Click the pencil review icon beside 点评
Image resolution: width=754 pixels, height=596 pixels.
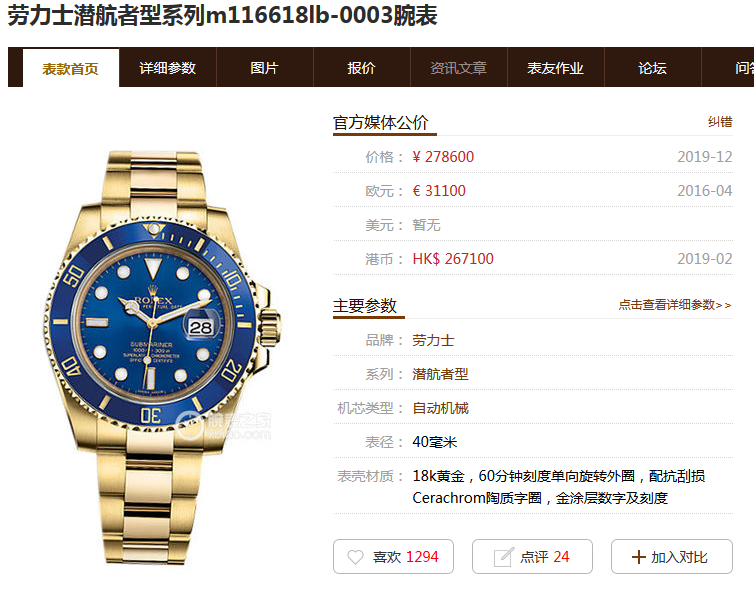(x=503, y=557)
